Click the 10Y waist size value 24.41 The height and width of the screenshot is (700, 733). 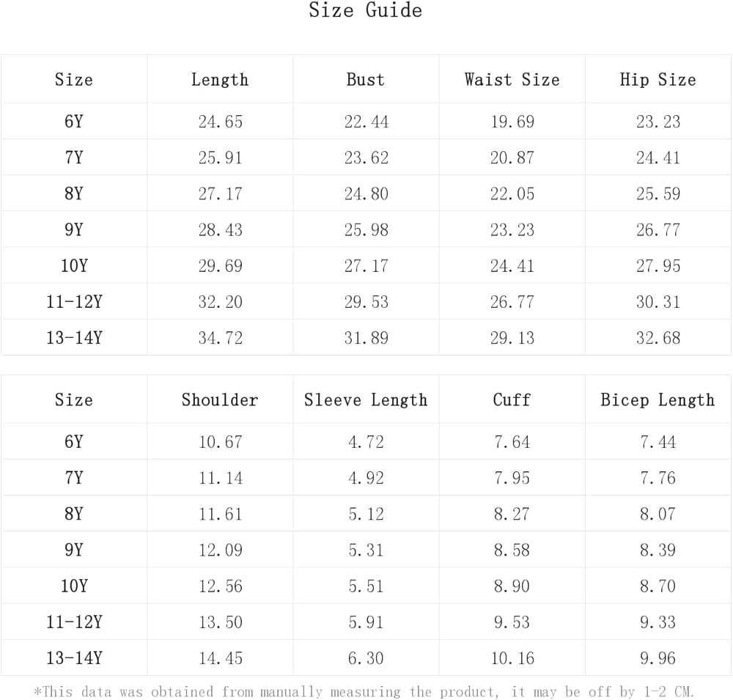512,266
